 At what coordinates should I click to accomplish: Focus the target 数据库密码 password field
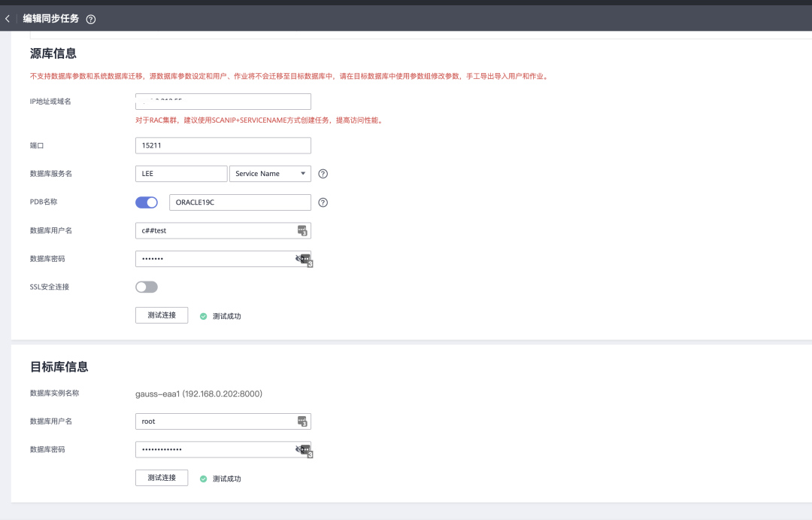(223, 449)
